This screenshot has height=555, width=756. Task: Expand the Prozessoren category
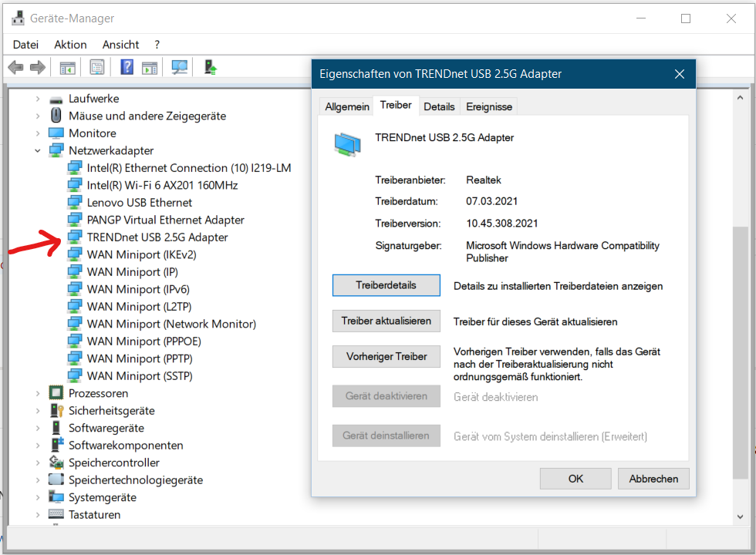click(x=38, y=394)
